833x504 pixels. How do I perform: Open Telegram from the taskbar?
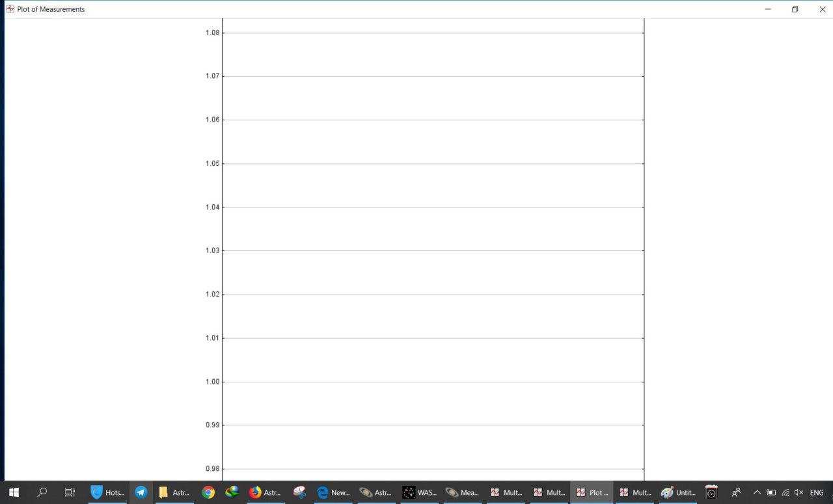141,492
